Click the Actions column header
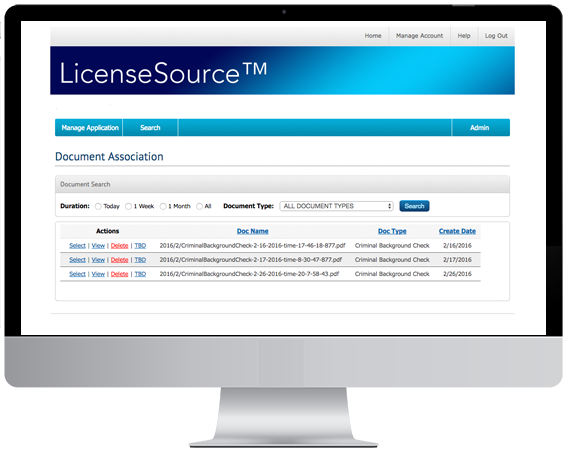The height and width of the screenshot is (451, 565). 107,231
